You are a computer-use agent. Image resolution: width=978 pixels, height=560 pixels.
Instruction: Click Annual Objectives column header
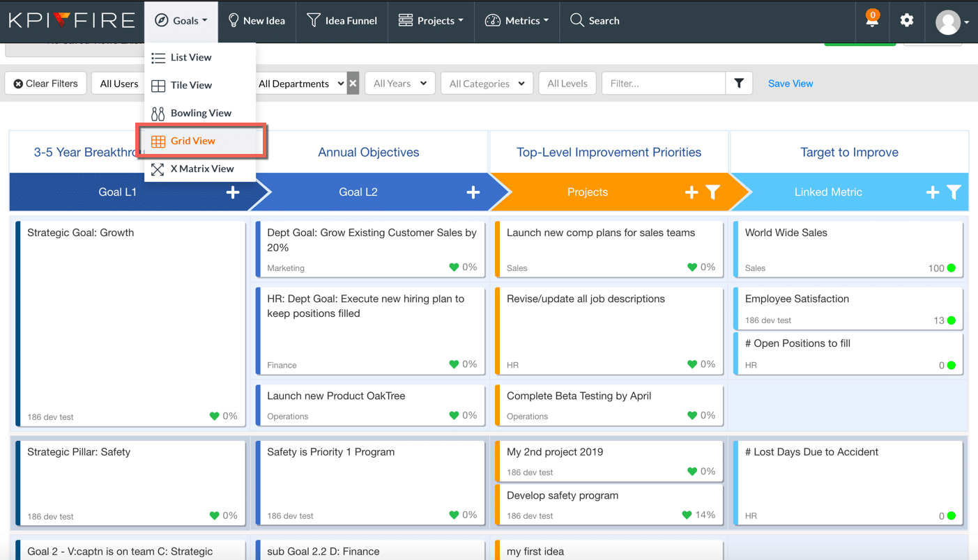point(369,153)
